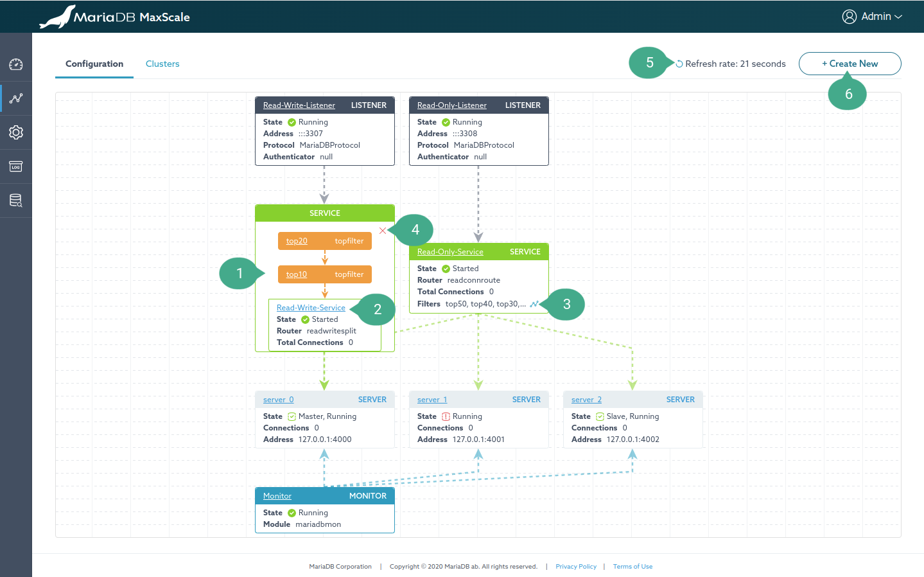Open the top10 filter link
The width and height of the screenshot is (924, 577).
[x=296, y=274]
